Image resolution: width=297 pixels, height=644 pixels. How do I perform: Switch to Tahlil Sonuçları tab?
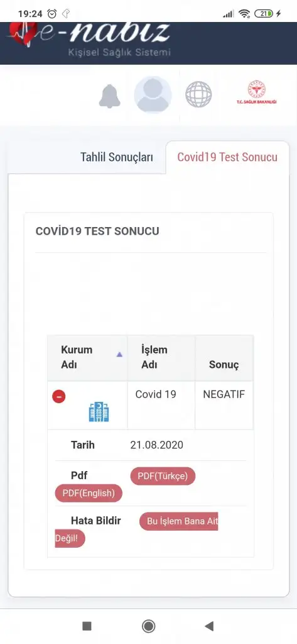pos(117,157)
